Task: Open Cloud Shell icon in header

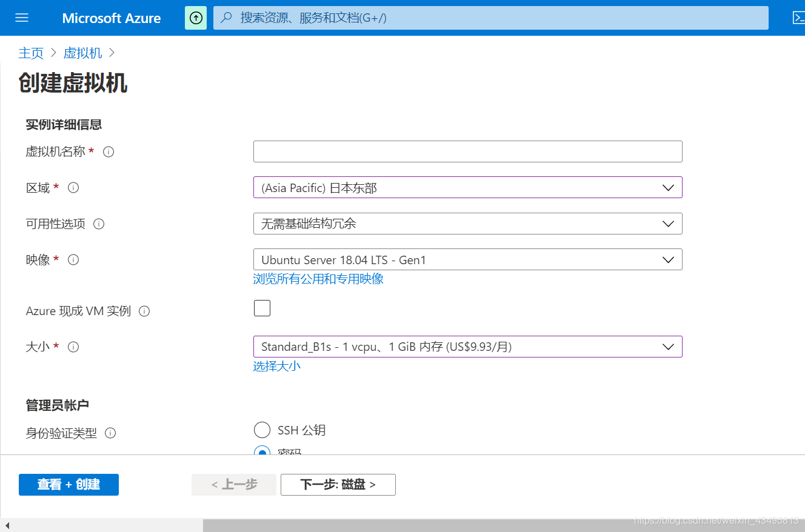Action: coord(798,18)
